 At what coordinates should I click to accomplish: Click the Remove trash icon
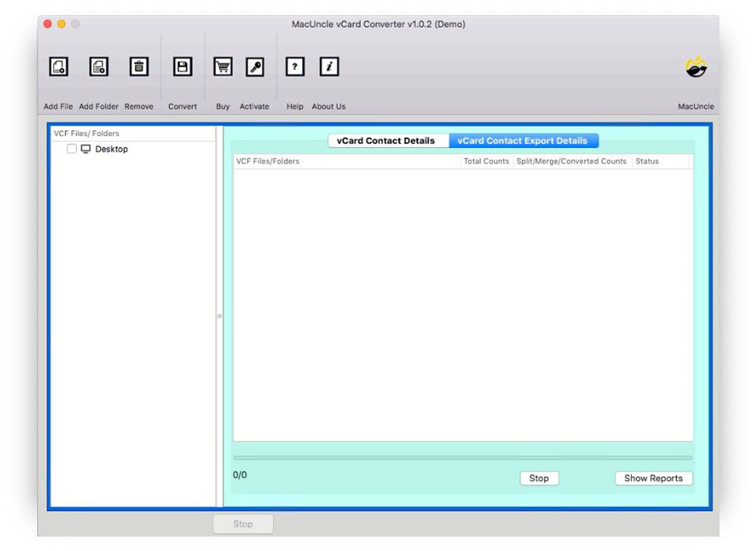139,66
